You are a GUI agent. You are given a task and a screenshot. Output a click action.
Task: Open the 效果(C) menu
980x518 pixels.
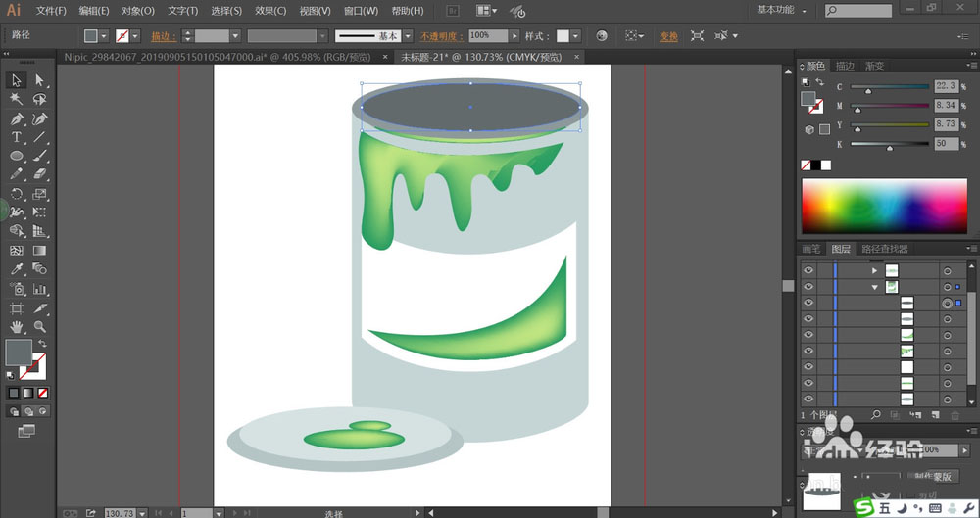pyautogui.click(x=270, y=11)
